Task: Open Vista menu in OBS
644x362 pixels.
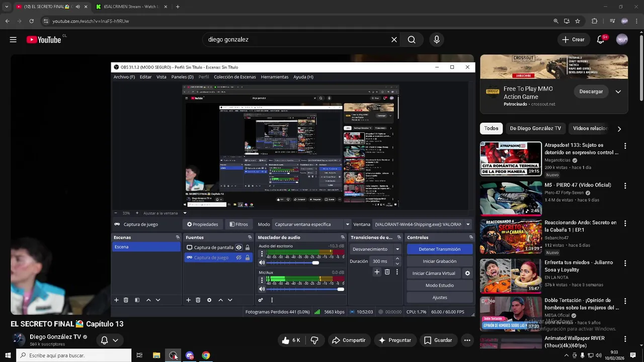Action: (162, 77)
